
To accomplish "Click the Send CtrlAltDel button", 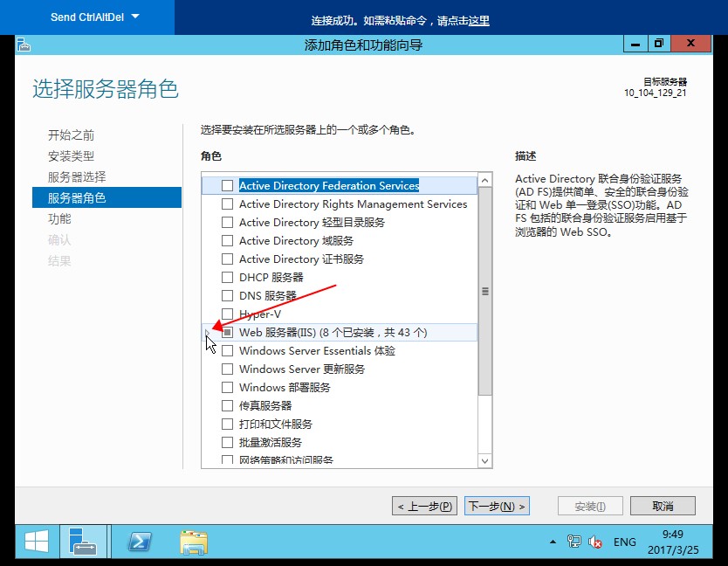I will [x=87, y=17].
